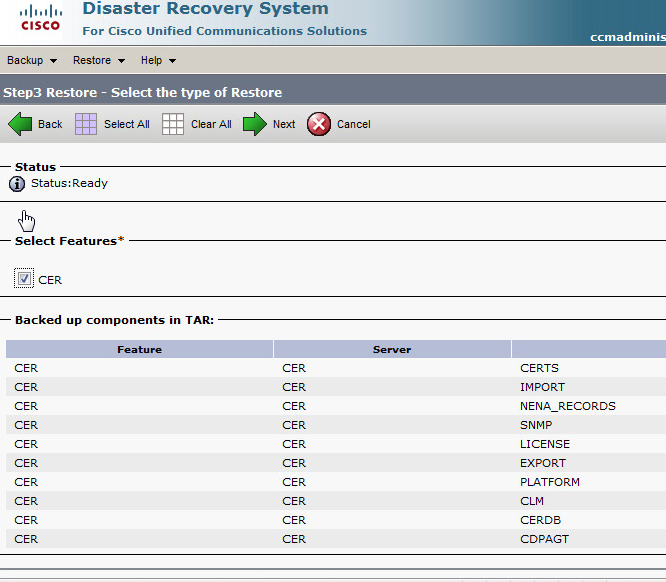Open the Restore menu
The height and width of the screenshot is (582, 666).
click(99, 60)
